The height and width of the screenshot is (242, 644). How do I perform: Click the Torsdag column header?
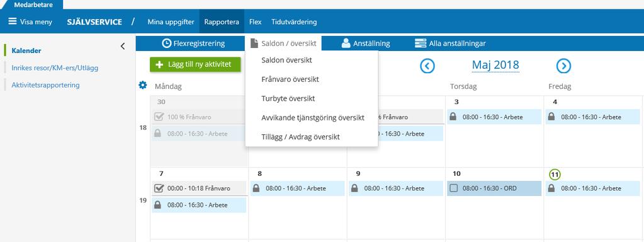coord(463,87)
